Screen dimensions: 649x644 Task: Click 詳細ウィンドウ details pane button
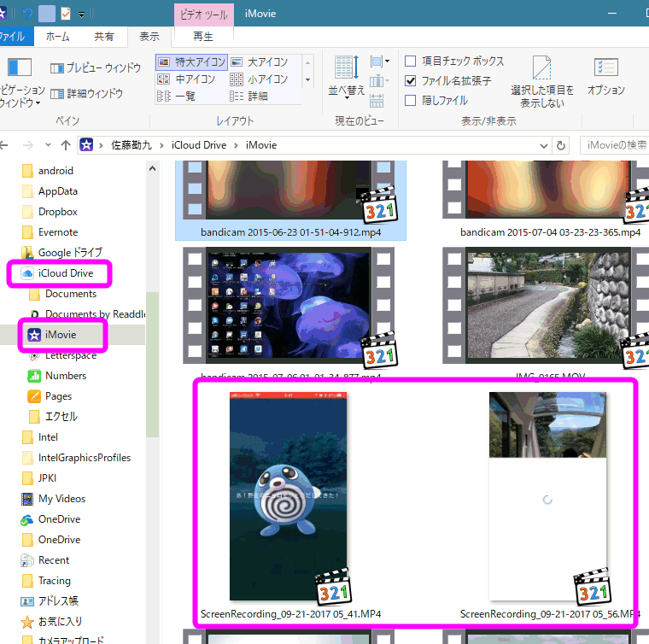[x=86, y=93]
